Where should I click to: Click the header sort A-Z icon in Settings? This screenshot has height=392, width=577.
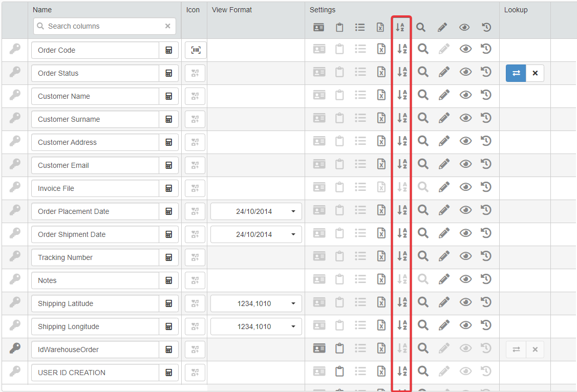pyautogui.click(x=401, y=28)
